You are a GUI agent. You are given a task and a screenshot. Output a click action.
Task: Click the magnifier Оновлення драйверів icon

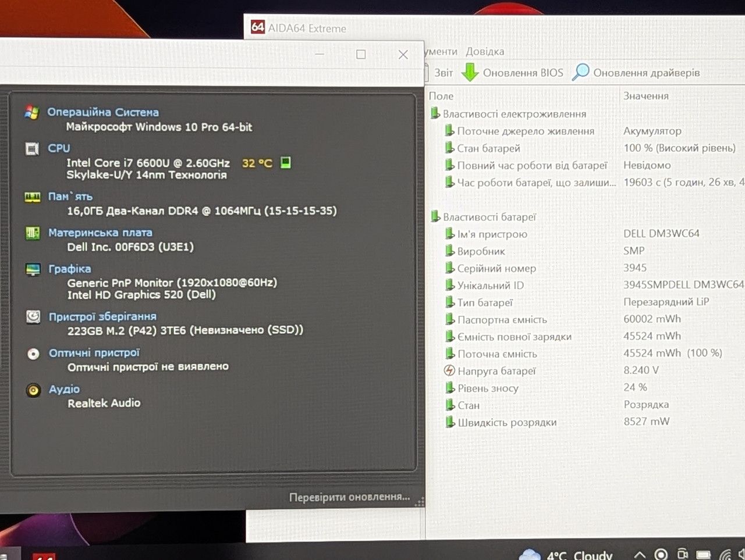(x=580, y=72)
